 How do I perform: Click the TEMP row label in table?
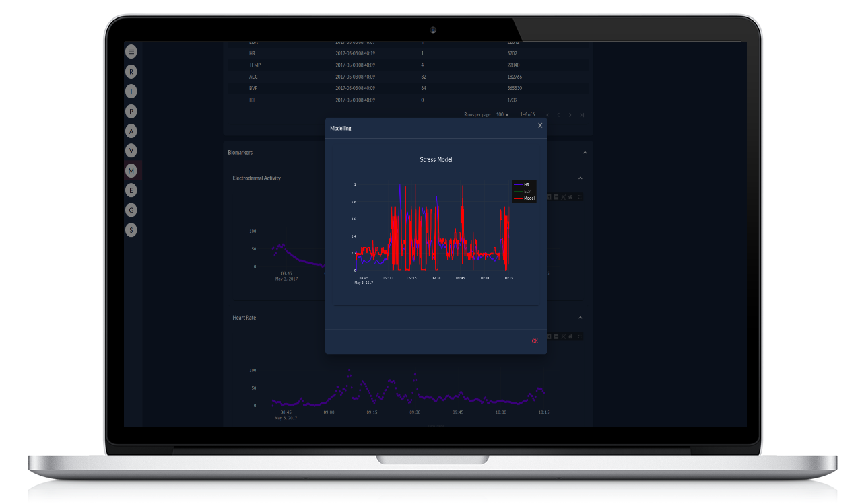pyautogui.click(x=255, y=65)
